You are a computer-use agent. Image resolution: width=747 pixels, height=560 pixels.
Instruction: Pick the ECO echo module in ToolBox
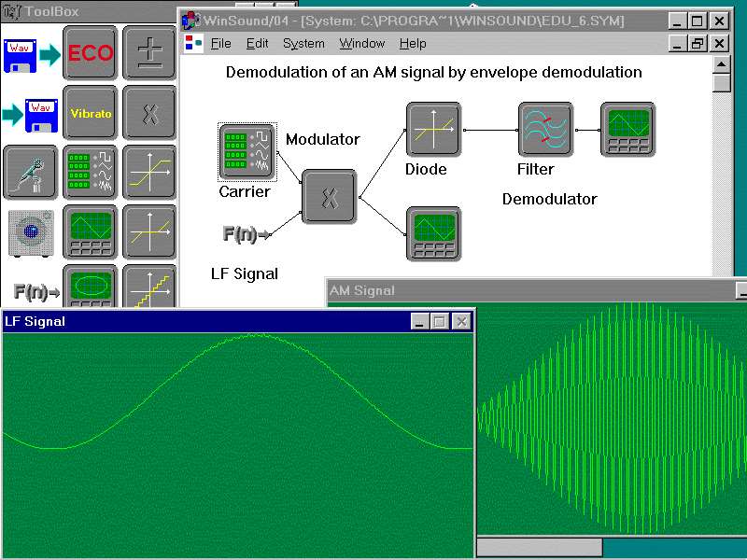point(90,52)
